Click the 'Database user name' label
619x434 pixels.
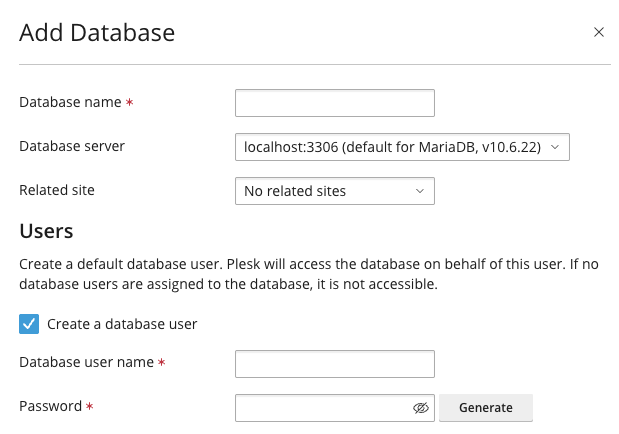tap(86, 362)
